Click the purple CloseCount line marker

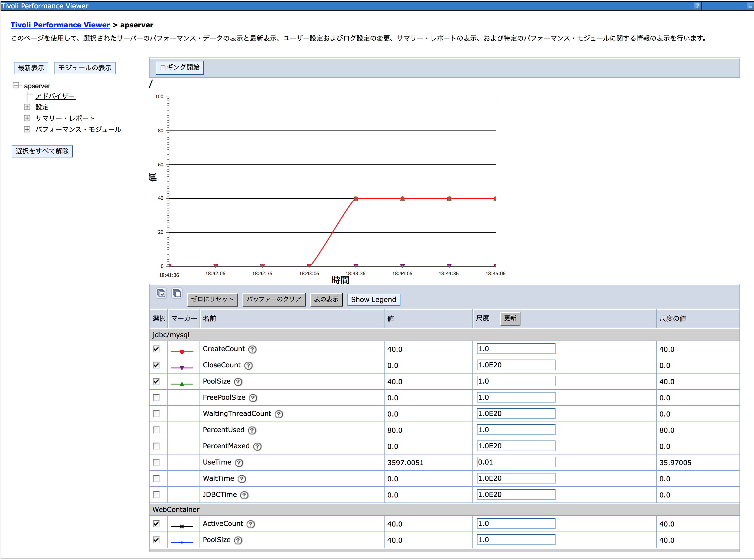pyautogui.click(x=182, y=368)
